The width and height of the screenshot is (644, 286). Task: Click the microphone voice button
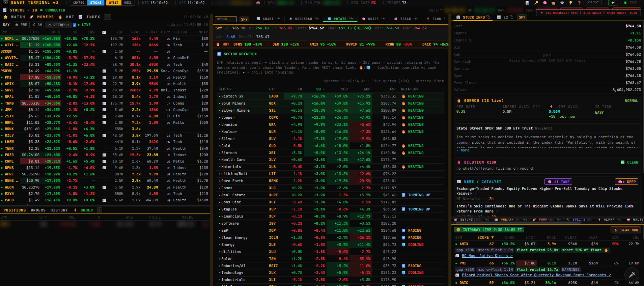[632, 275]
